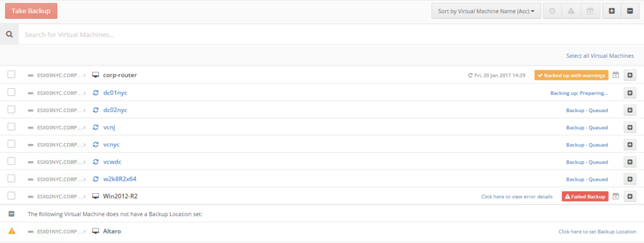The image size is (644, 243).
Task: Tick the Win2012-R2 checkbox
Action: click(11, 196)
